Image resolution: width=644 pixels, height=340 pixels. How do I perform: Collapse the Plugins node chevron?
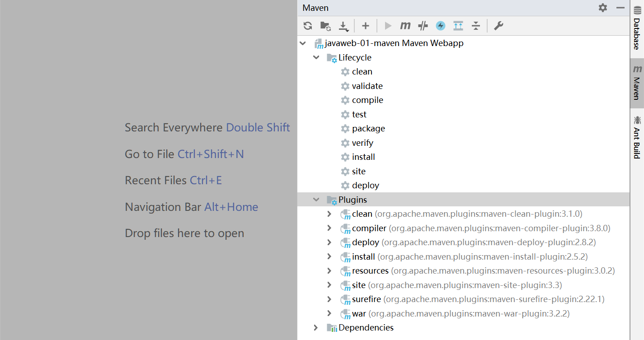tap(316, 200)
